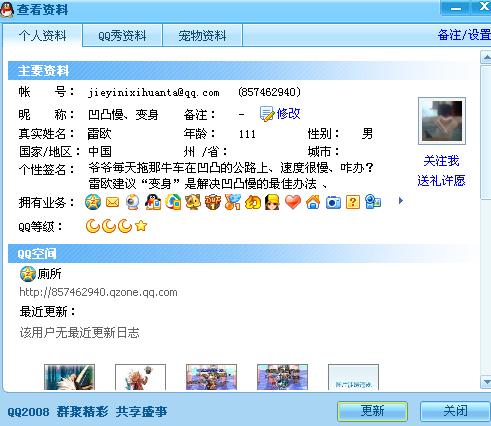491x426 pixels.
Task: Click the QQ pet dog icon
Action: (x=193, y=202)
